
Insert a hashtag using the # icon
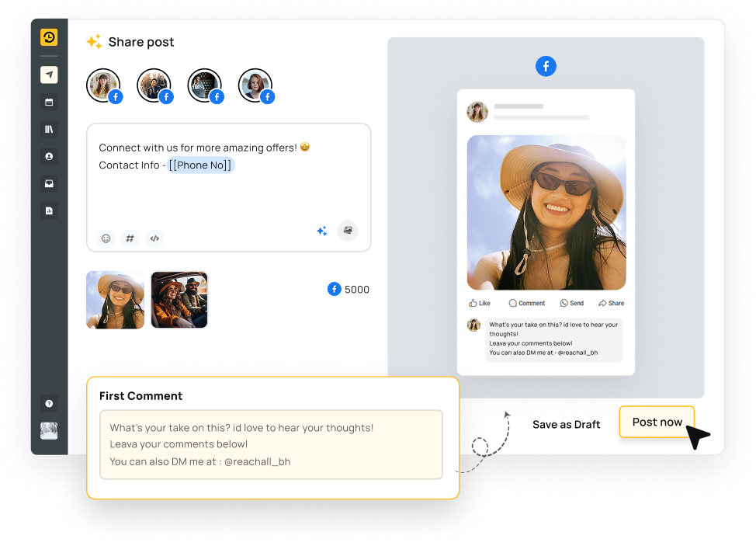pos(130,238)
